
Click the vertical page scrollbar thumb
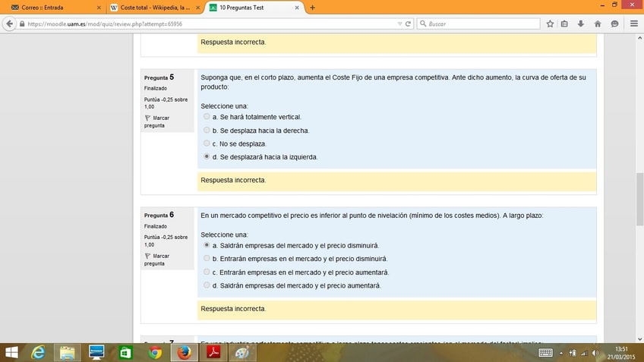pos(639,199)
